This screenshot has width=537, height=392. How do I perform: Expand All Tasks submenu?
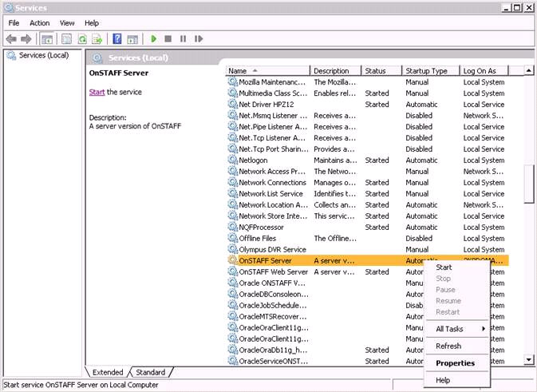pyautogui.click(x=456, y=329)
